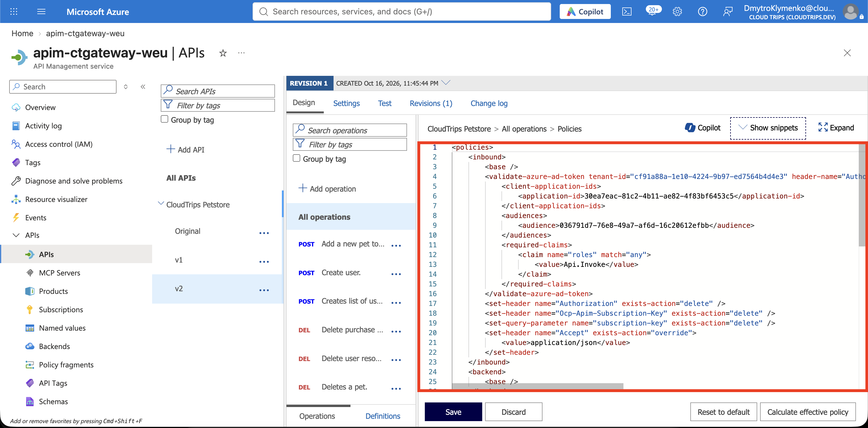Open Backends menu item
The width and height of the screenshot is (868, 428).
(55, 346)
